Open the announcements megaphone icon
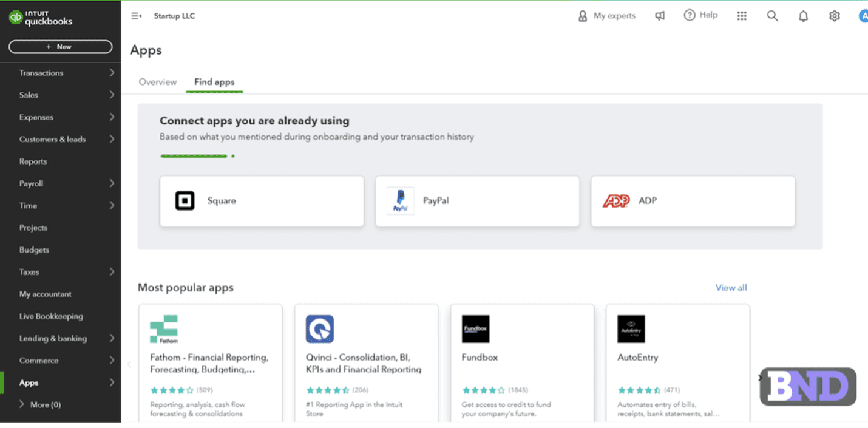 click(x=660, y=16)
